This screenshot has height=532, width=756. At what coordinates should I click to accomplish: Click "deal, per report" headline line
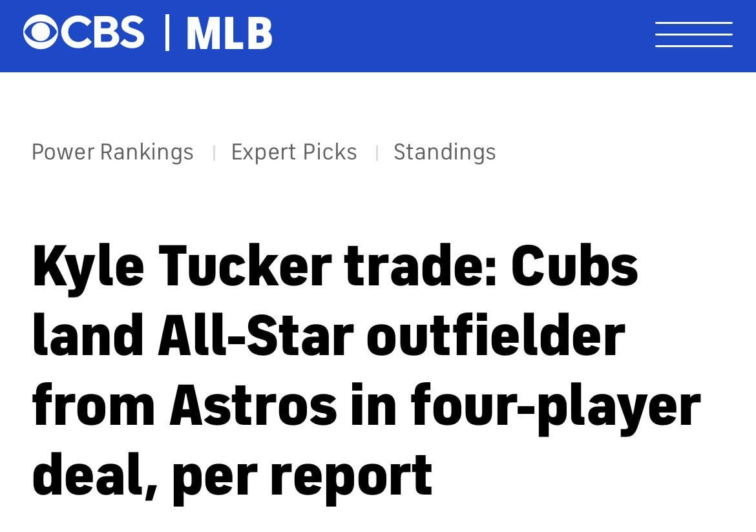(232, 475)
